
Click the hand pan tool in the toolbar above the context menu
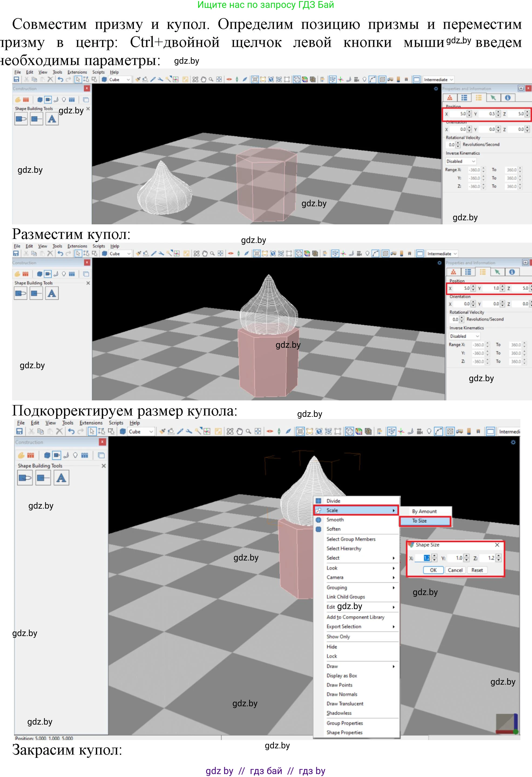coord(239,431)
